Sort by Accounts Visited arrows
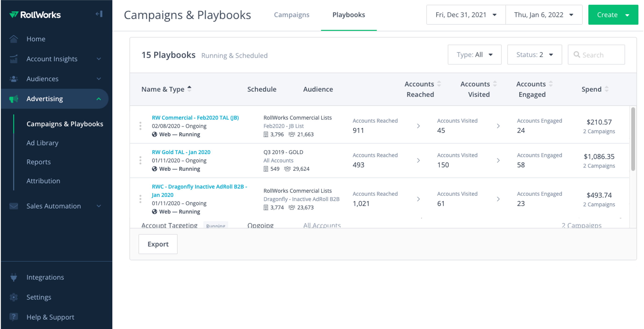644x329 pixels. (x=495, y=84)
